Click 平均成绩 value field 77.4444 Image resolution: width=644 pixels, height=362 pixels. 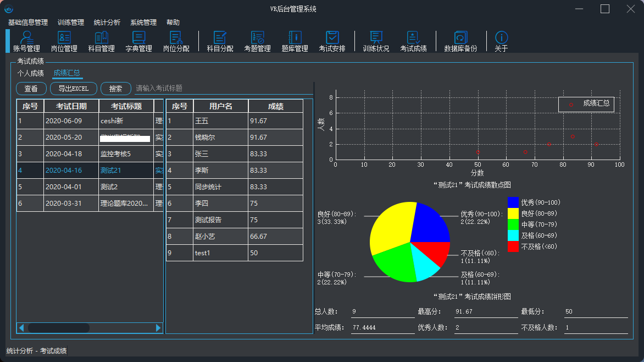(x=383, y=327)
